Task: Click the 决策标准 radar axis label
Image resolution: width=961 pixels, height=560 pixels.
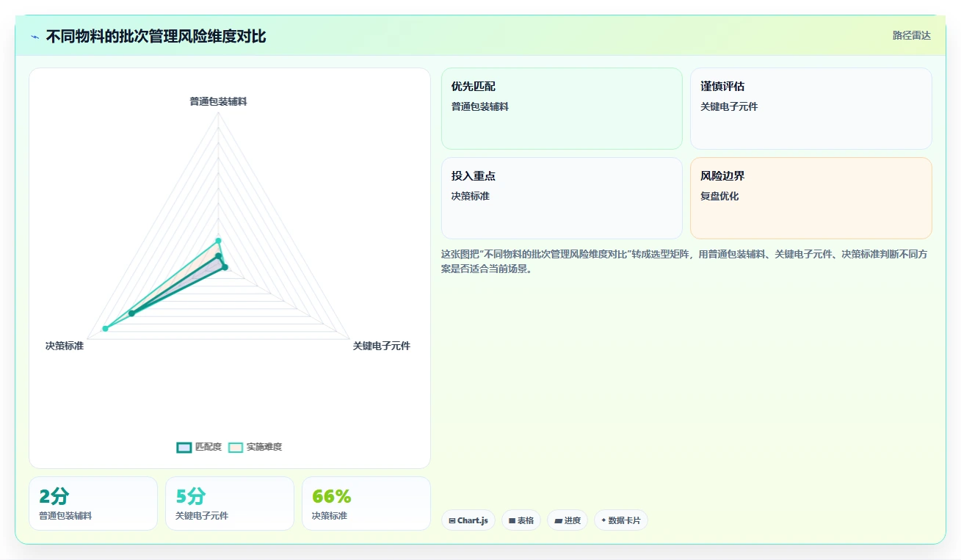Action: click(x=65, y=345)
